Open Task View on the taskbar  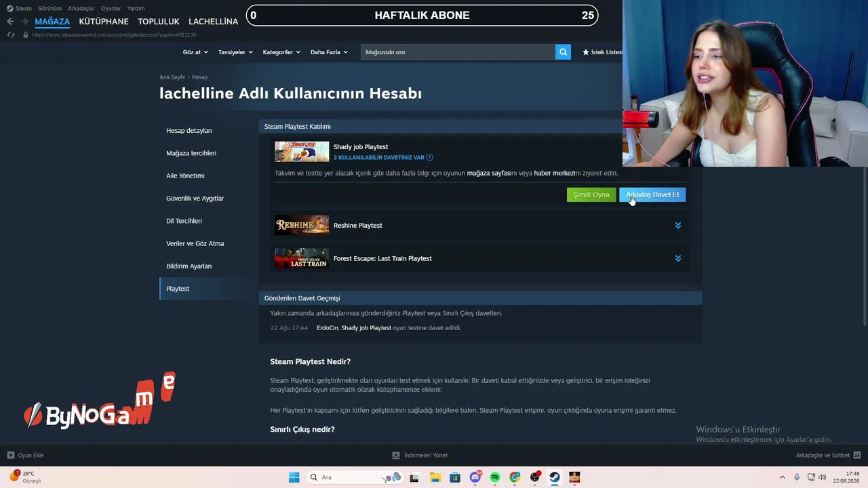pos(414,477)
